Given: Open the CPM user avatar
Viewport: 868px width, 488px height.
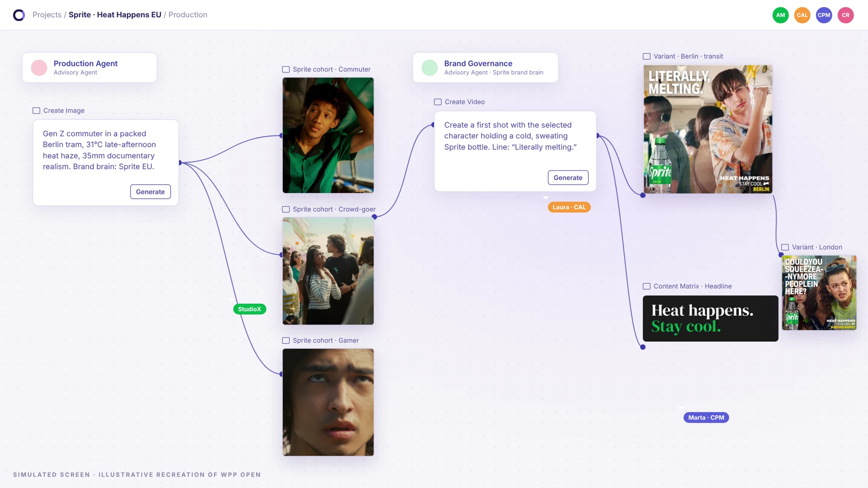Looking at the screenshot, I should [x=824, y=15].
